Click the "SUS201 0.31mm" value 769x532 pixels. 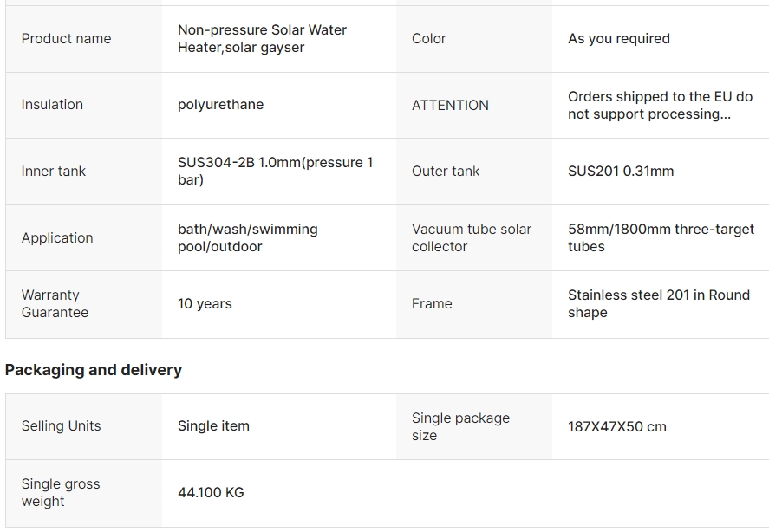click(x=620, y=171)
